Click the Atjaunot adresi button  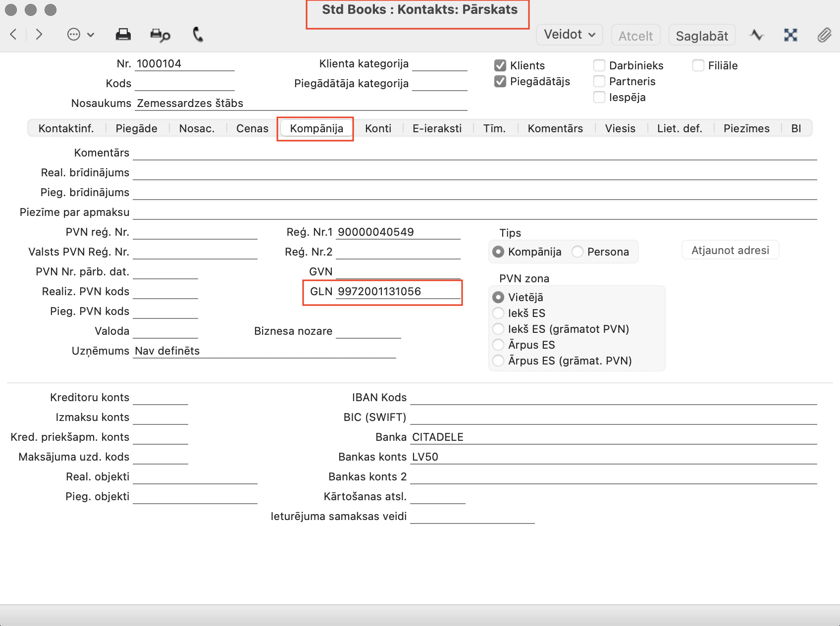[730, 250]
